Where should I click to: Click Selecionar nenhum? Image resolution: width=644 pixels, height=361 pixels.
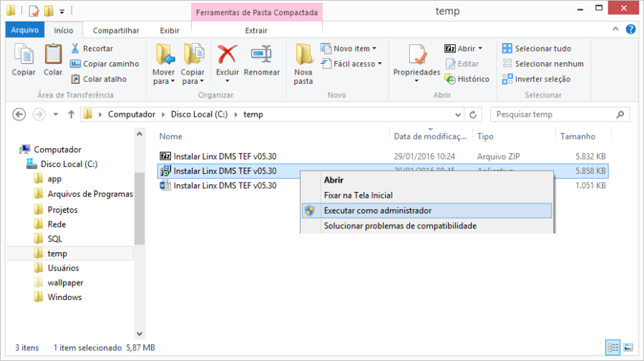coord(542,64)
